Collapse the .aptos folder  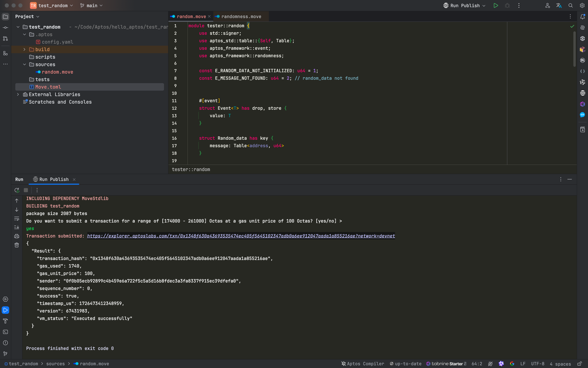click(x=24, y=35)
